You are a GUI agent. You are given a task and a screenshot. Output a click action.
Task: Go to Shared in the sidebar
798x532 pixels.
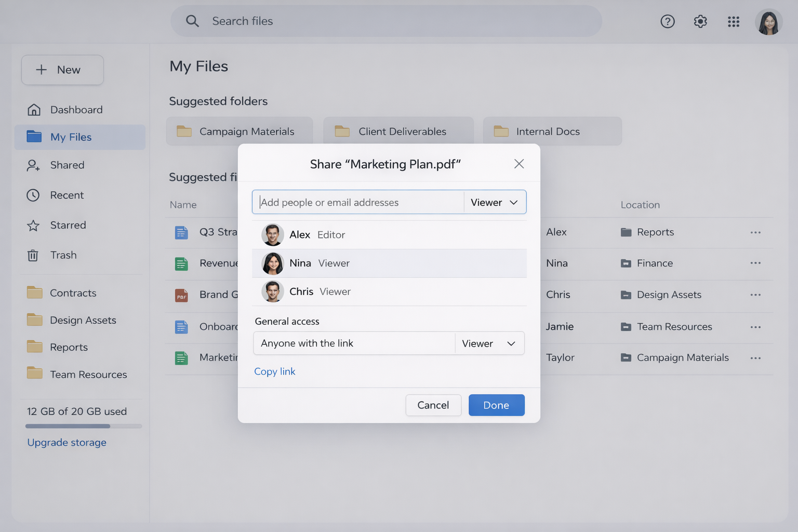click(67, 165)
